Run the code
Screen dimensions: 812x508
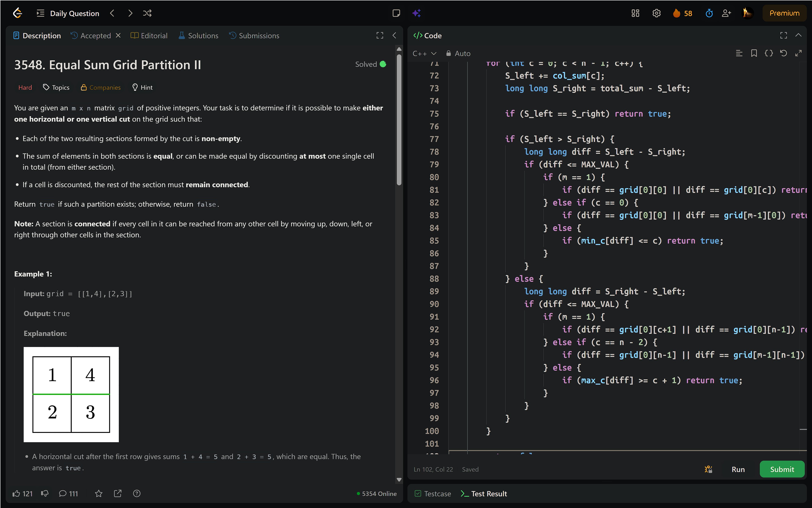(738, 469)
